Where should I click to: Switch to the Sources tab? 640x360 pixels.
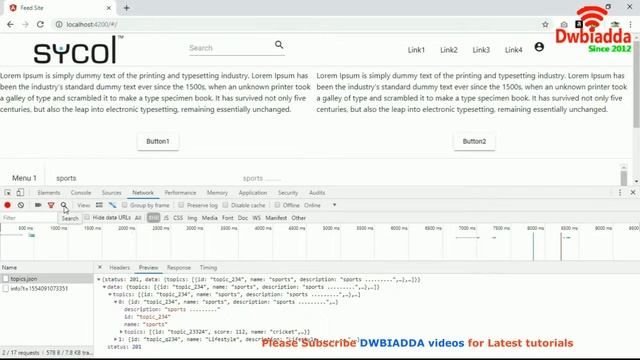(111, 193)
